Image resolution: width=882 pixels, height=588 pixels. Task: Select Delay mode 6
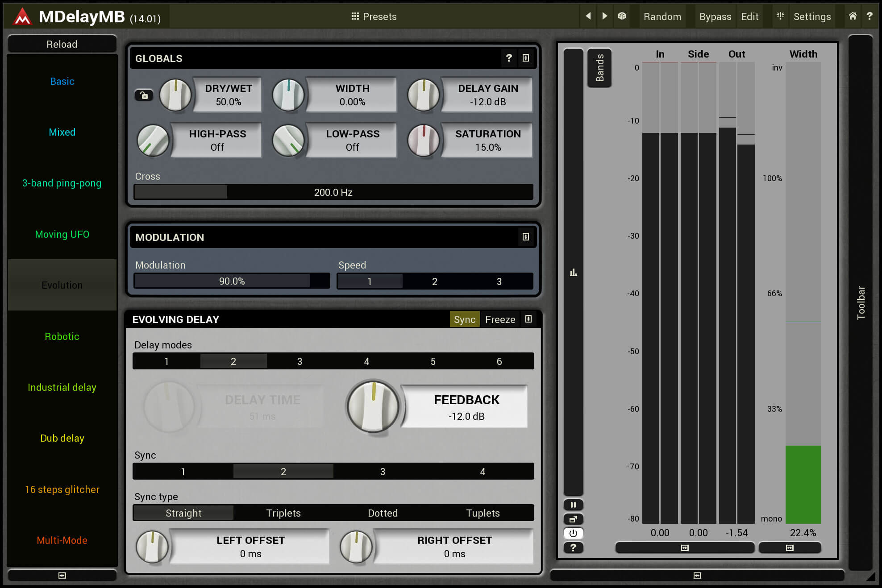pyautogui.click(x=499, y=361)
